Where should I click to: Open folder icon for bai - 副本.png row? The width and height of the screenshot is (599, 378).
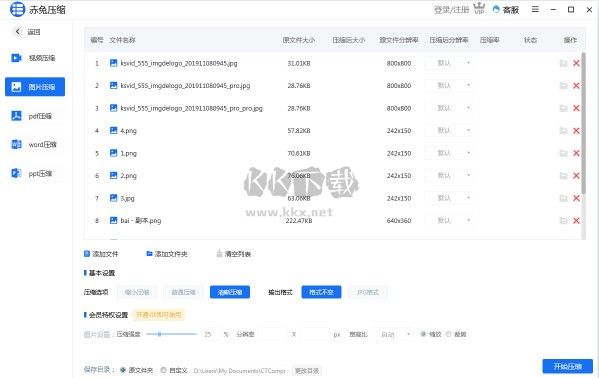tap(563, 221)
